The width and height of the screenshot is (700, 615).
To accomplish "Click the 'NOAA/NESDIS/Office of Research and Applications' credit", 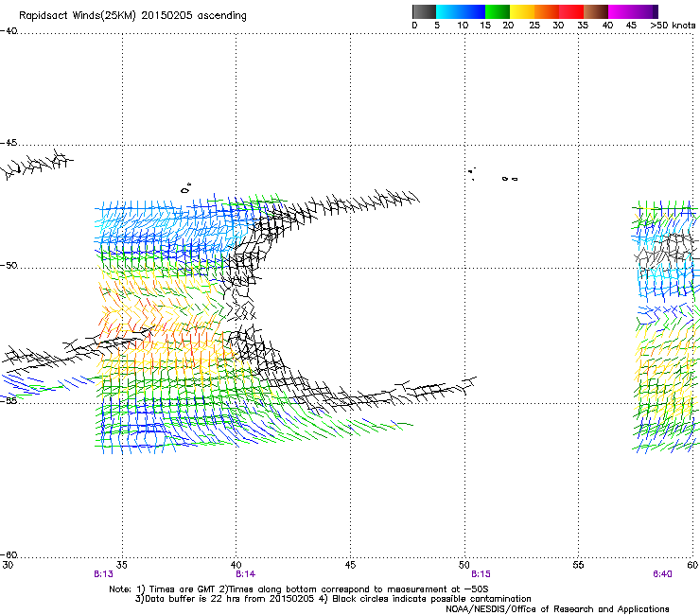I will pyautogui.click(x=557, y=609).
